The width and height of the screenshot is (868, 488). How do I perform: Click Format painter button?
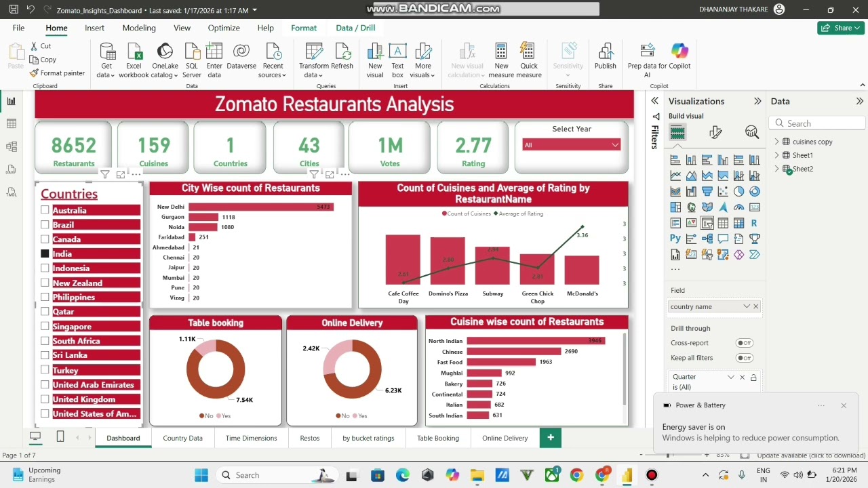coord(58,73)
